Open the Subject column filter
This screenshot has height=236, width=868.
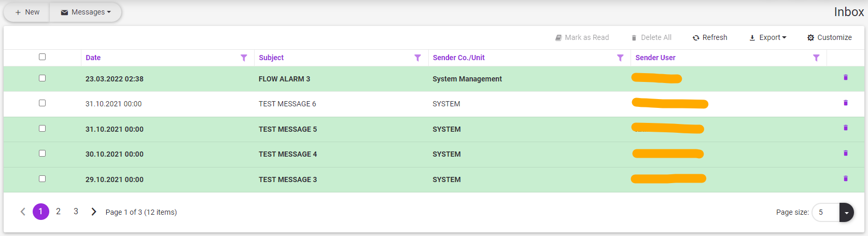417,58
